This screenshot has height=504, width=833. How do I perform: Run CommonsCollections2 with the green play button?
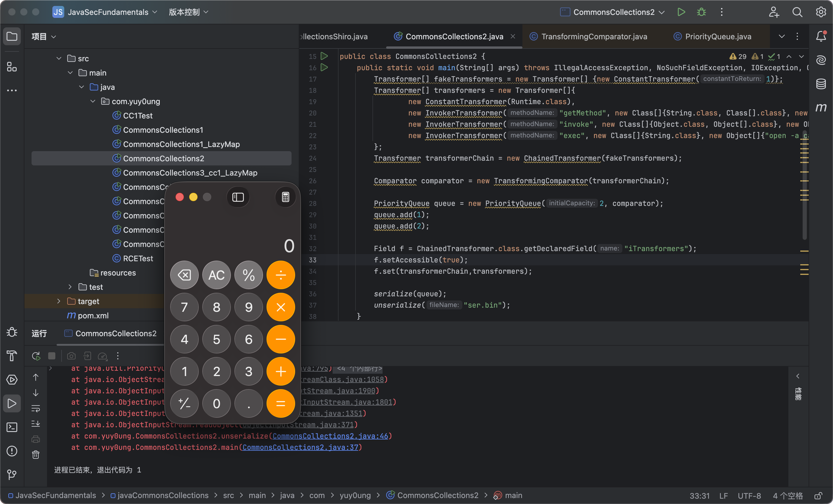[x=681, y=12]
